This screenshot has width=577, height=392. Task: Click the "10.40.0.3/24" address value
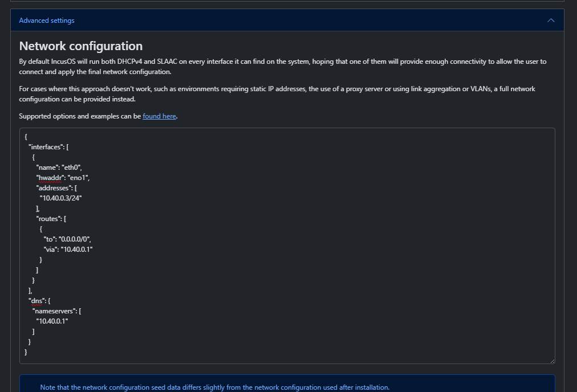point(64,198)
